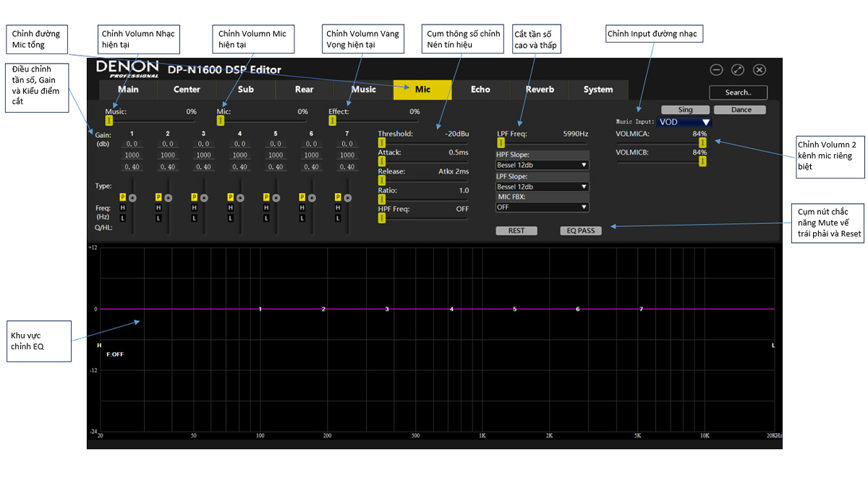
Task: Minimize the DSP Editor window
Action: 716,70
